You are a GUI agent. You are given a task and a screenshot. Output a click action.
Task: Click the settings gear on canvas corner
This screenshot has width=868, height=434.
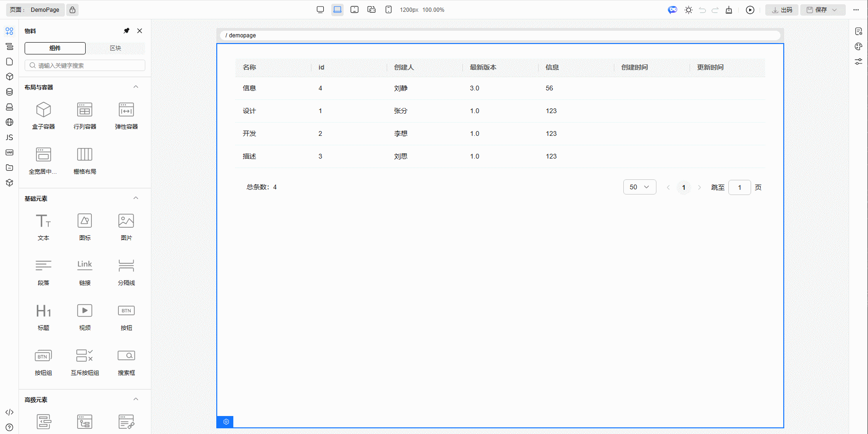[x=226, y=422]
